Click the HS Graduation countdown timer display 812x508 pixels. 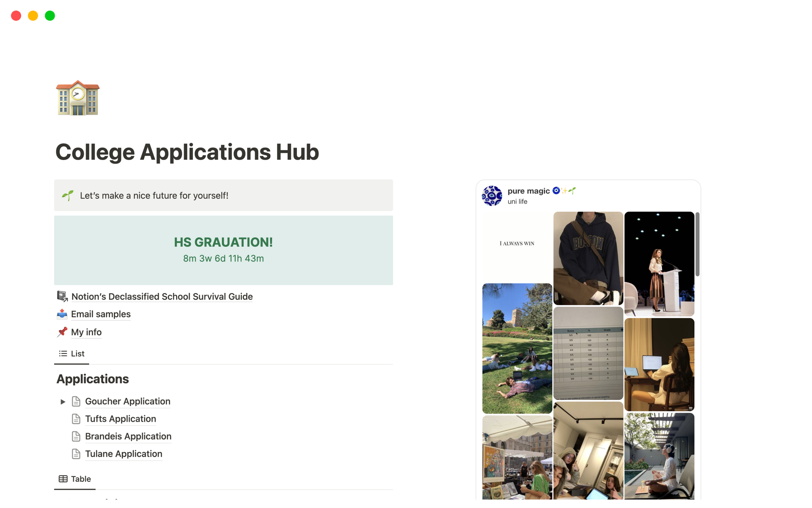point(223,249)
